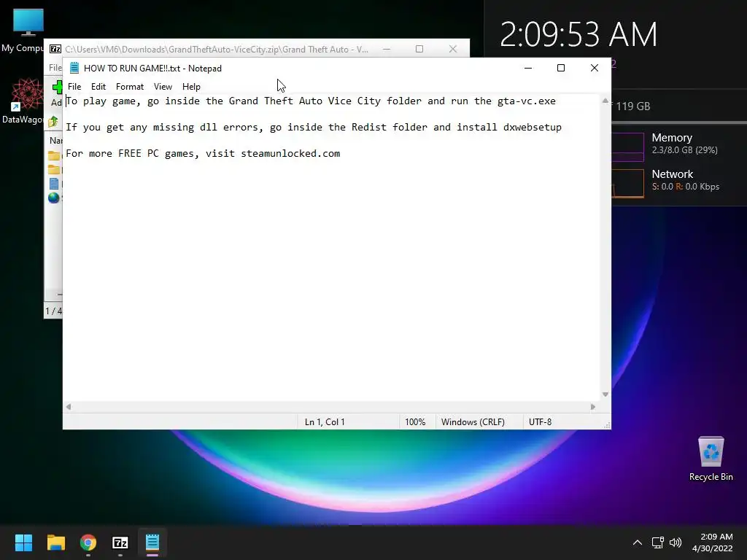Click the 7-Zip window title bar icon
This screenshot has height=560, width=747.
click(55, 49)
